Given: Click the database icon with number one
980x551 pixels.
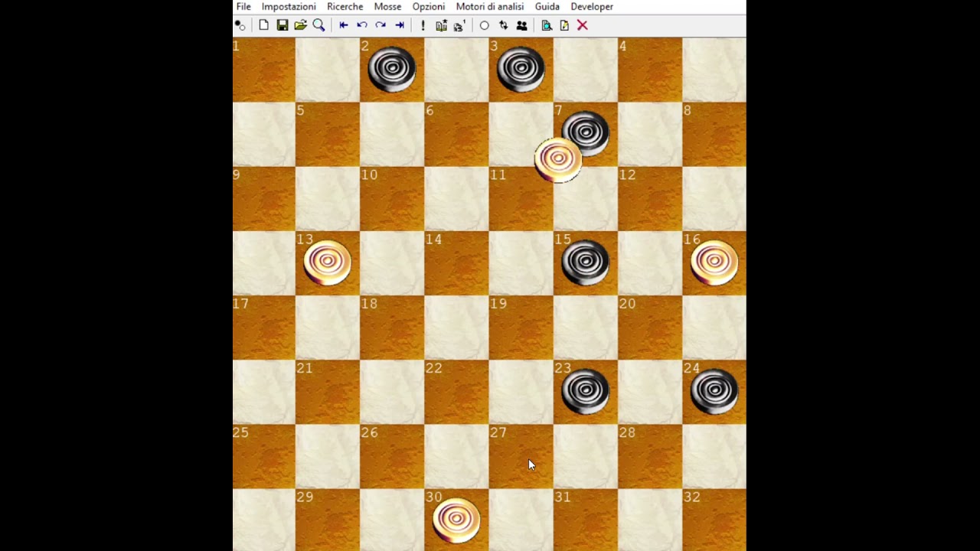Looking at the screenshot, I should [x=459, y=25].
